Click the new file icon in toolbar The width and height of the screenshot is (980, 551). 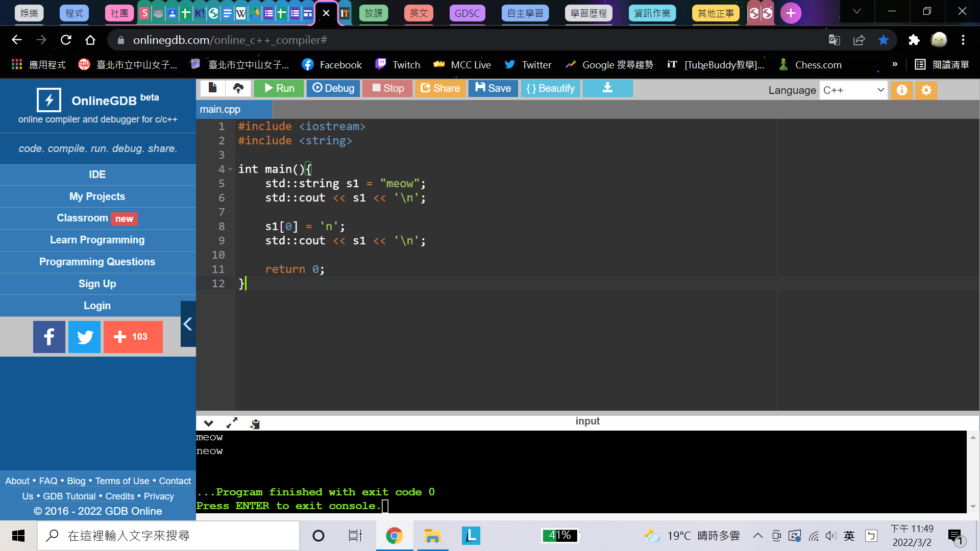coord(212,88)
